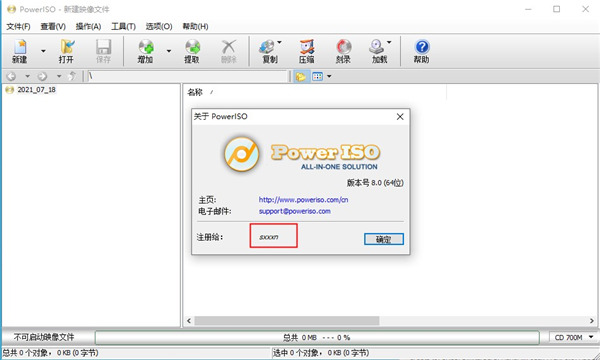Click the 名称 column header

[x=195, y=92]
